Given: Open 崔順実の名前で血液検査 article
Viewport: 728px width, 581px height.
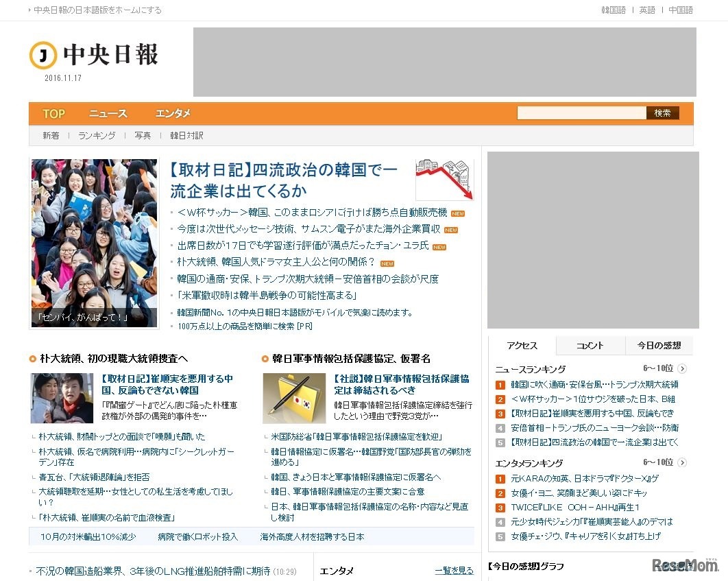Looking at the screenshot, I should [x=107, y=518].
